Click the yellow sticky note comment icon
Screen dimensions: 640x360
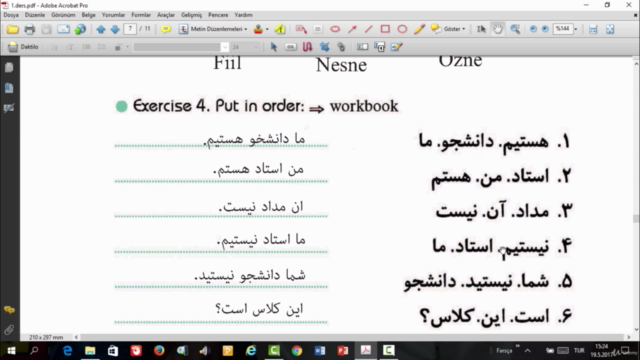pos(166,29)
